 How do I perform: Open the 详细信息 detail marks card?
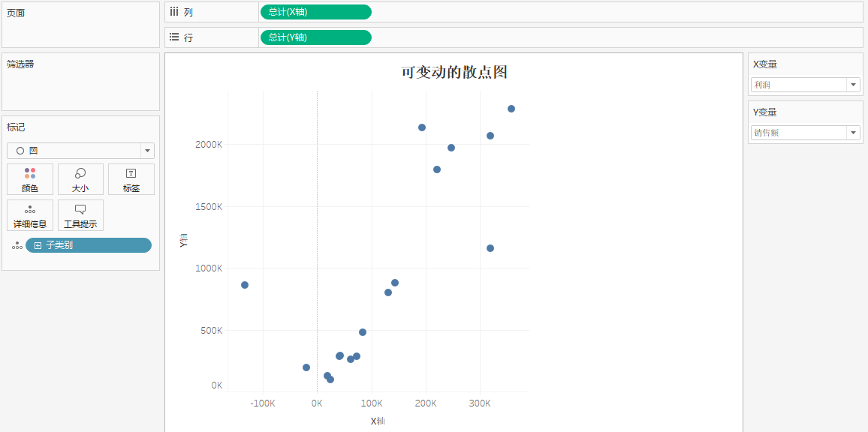(30, 215)
